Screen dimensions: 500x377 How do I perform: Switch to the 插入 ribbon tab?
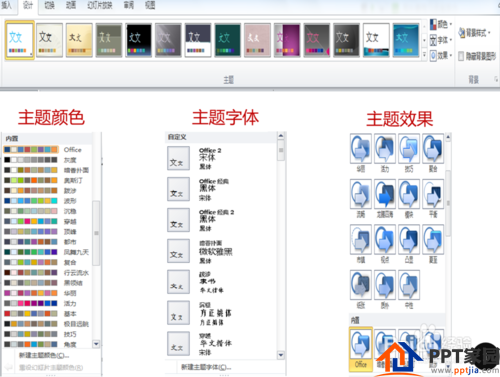[x=6, y=5]
